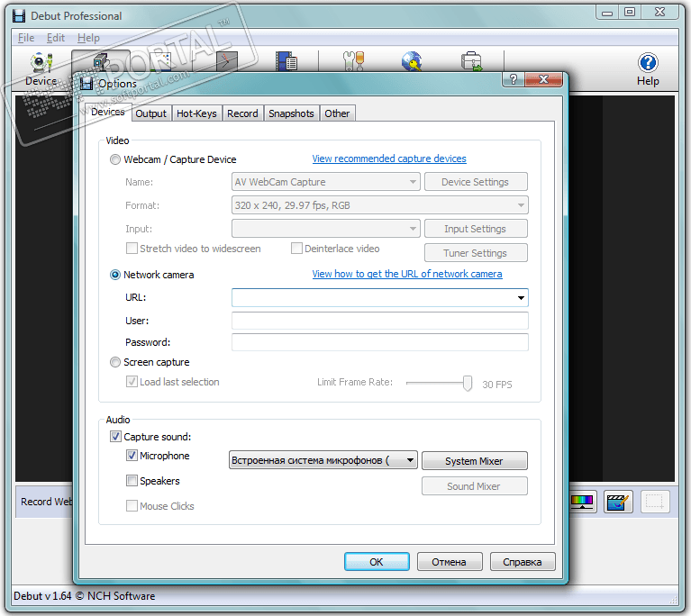Click the Options dialog question mark button
Viewport: 691px width, 616px height.
(x=514, y=79)
